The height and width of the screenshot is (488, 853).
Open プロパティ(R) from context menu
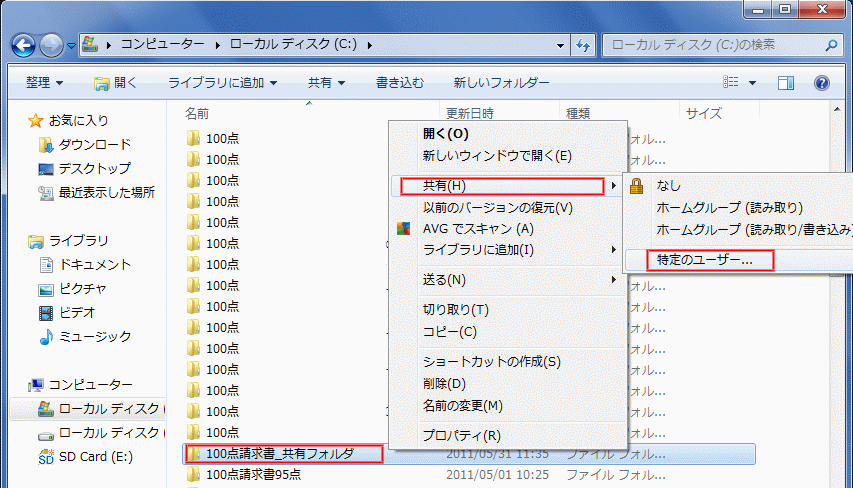[x=462, y=435]
